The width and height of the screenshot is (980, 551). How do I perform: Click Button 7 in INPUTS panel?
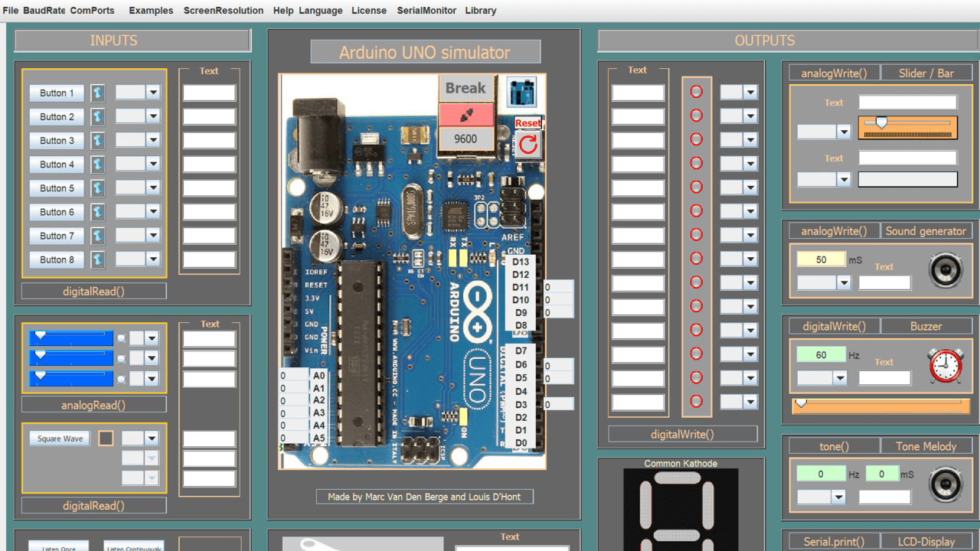(57, 235)
